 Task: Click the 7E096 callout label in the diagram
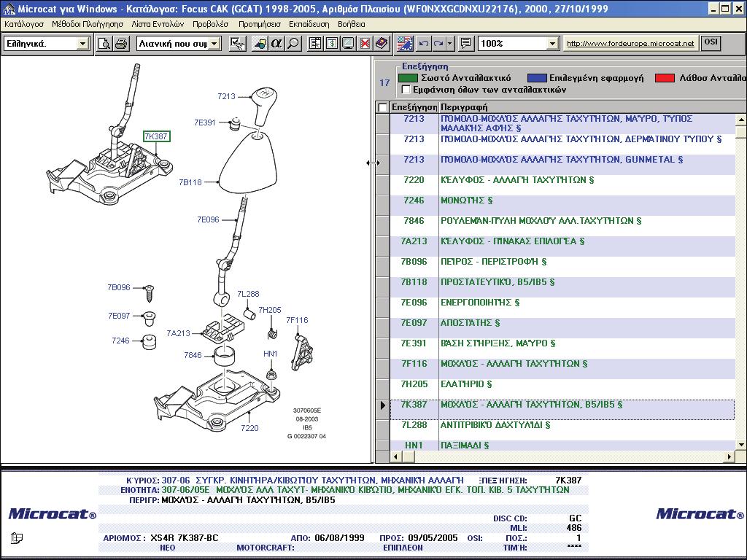coord(208,219)
